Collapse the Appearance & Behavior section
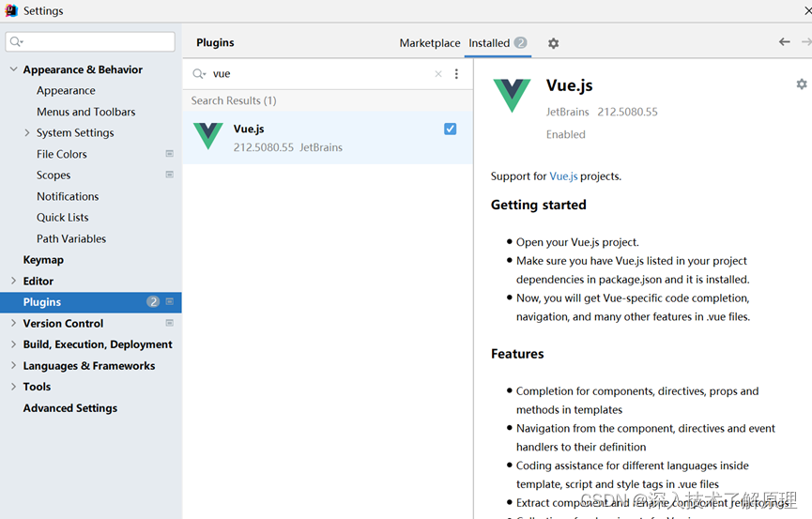 (x=13, y=69)
